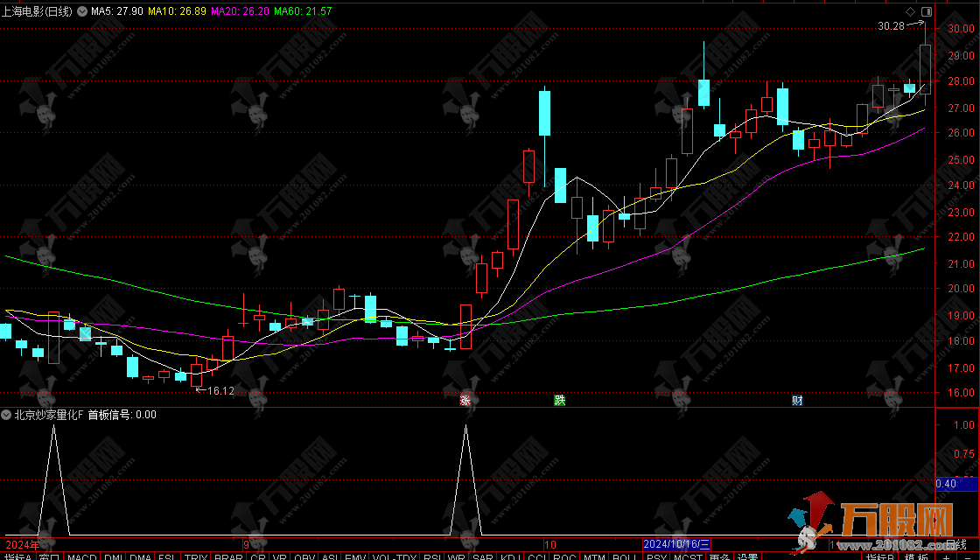Click the 0.75 indicator axis label
980x560 pixels.
click(x=964, y=454)
